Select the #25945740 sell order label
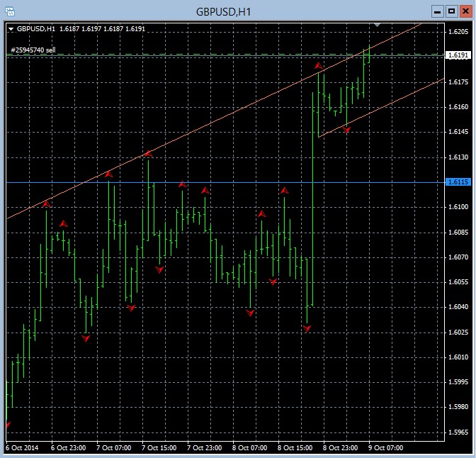 click(x=33, y=50)
